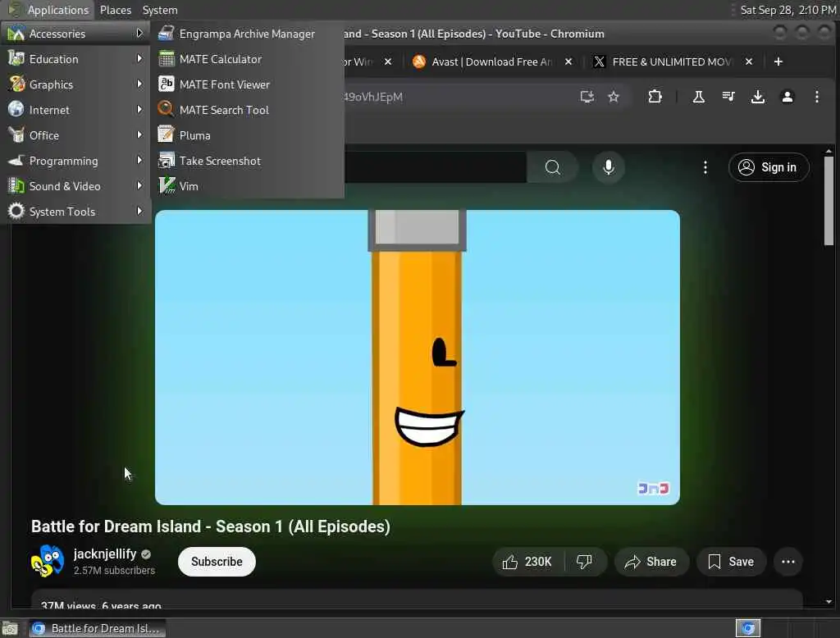Like the video with 230K likes
The height and width of the screenshot is (638, 840).
click(x=527, y=562)
